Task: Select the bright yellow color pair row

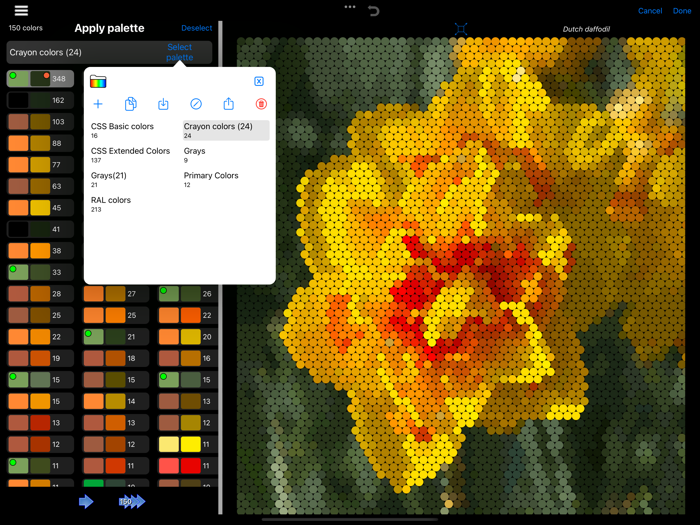Action: point(188,444)
